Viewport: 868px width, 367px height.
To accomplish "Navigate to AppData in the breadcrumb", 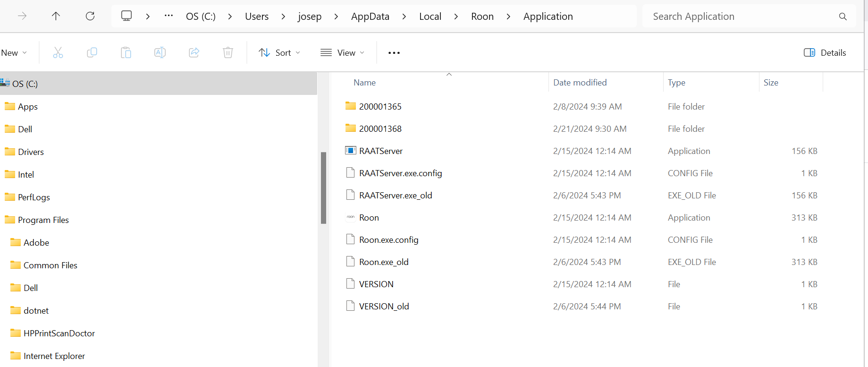I will (370, 17).
